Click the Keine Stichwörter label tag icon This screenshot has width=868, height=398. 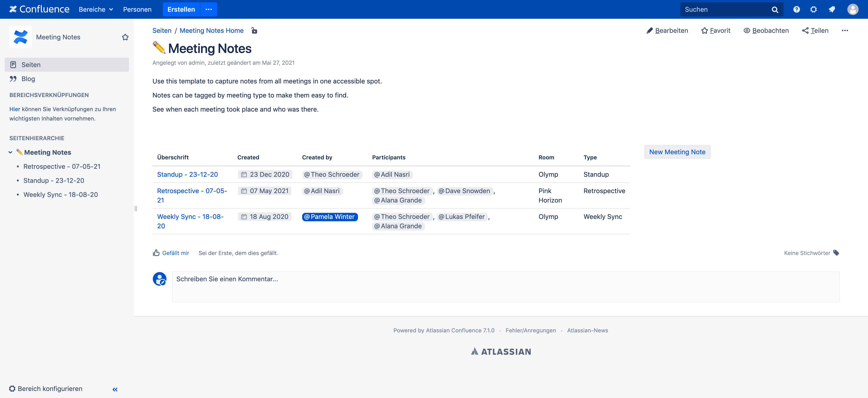(x=836, y=253)
